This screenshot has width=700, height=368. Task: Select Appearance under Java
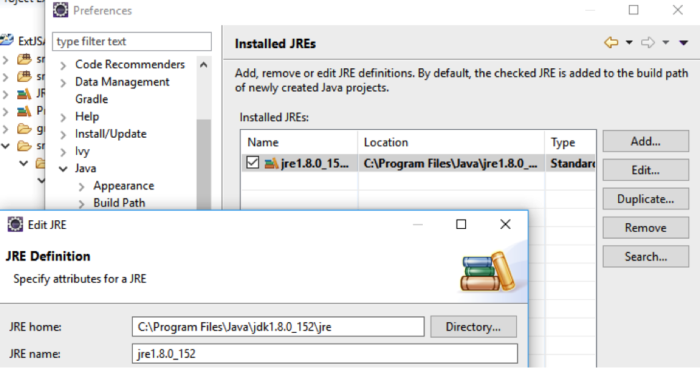click(124, 185)
